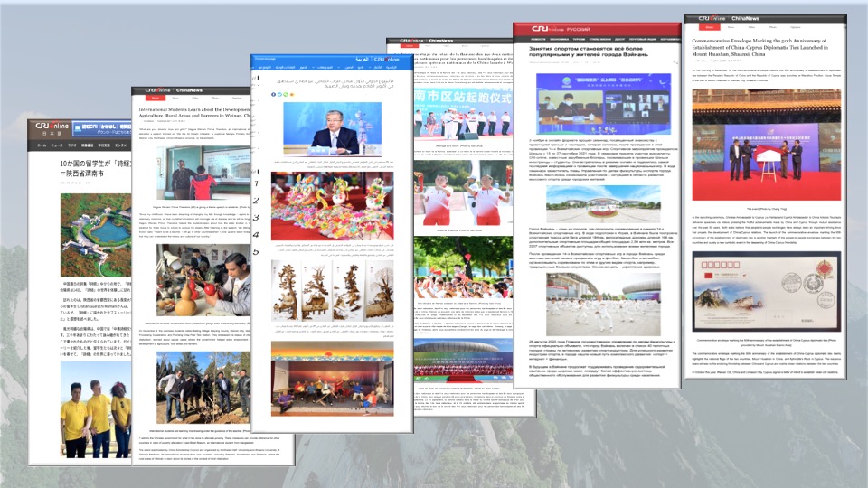Click the Weibo share icon on Arabic page
868x488 pixels.
coord(292,95)
